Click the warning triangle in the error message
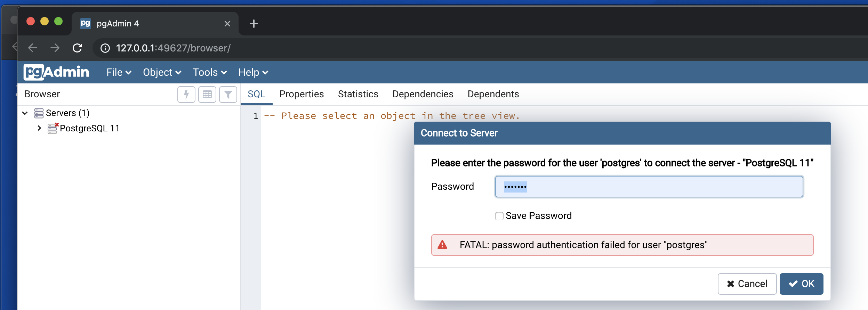 pos(443,245)
